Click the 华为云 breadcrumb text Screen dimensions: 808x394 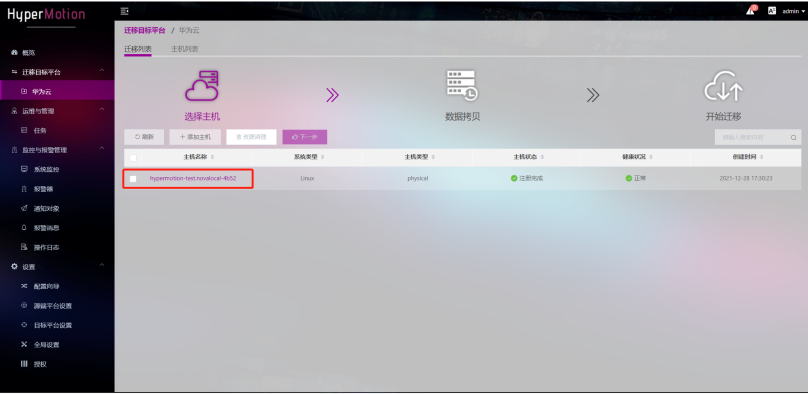coord(189,30)
